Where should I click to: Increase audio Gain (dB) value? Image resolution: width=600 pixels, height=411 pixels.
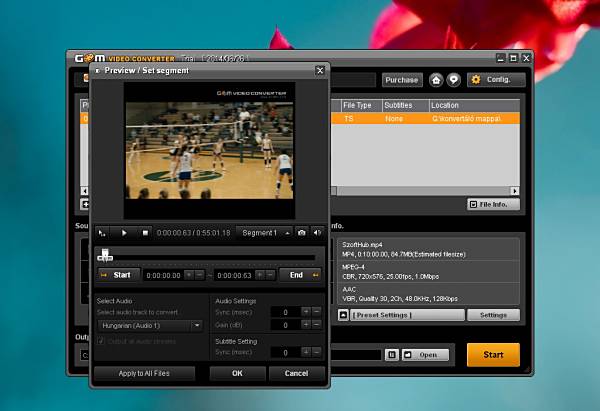coord(306,325)
